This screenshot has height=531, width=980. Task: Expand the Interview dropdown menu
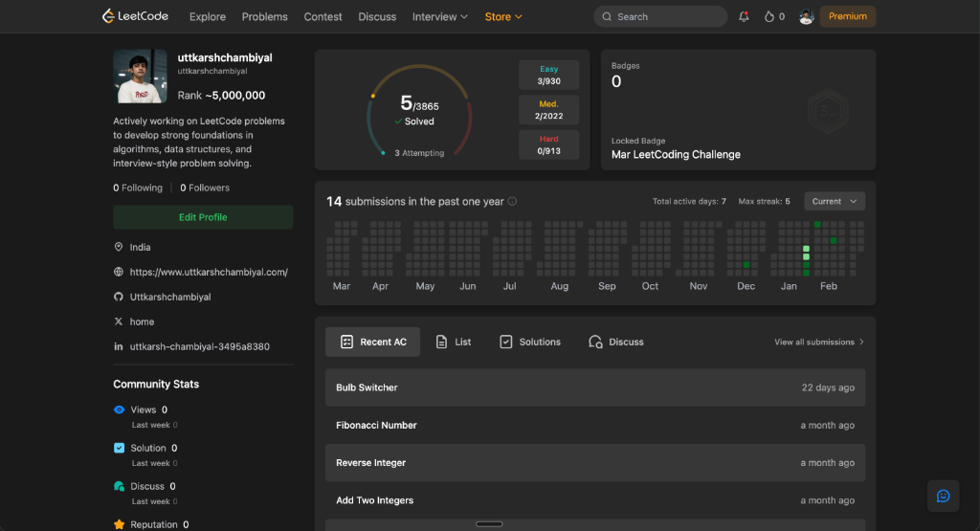click(440, 17)
